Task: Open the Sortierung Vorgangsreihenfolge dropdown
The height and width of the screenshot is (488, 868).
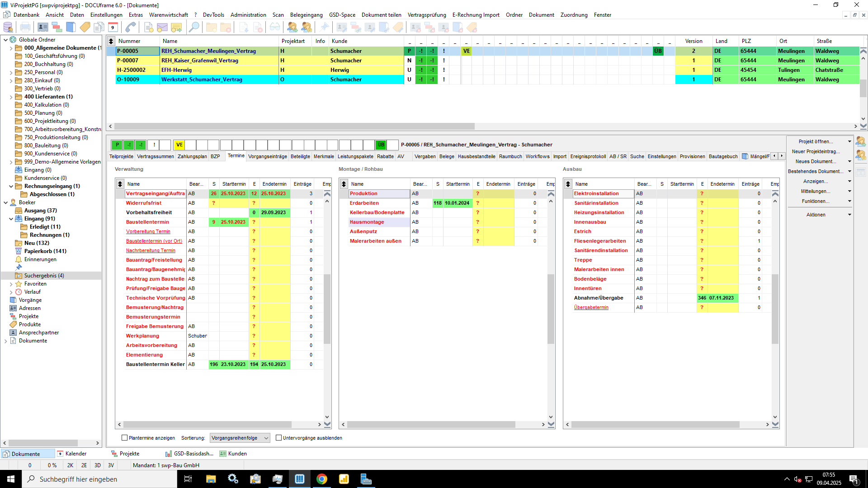Action: [x=240, y=438]
